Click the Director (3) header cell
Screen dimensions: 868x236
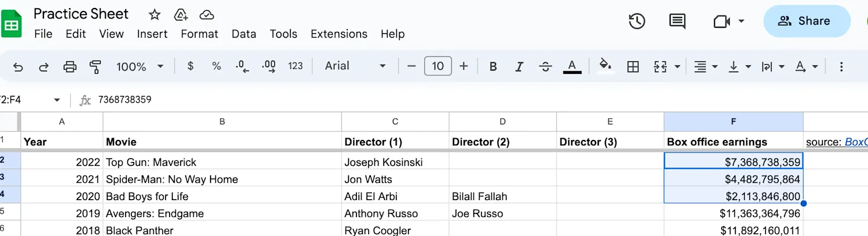[610, 141]
